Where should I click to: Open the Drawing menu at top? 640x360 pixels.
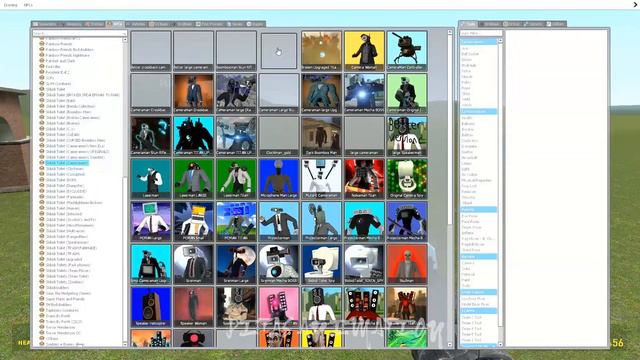[10, 5]
